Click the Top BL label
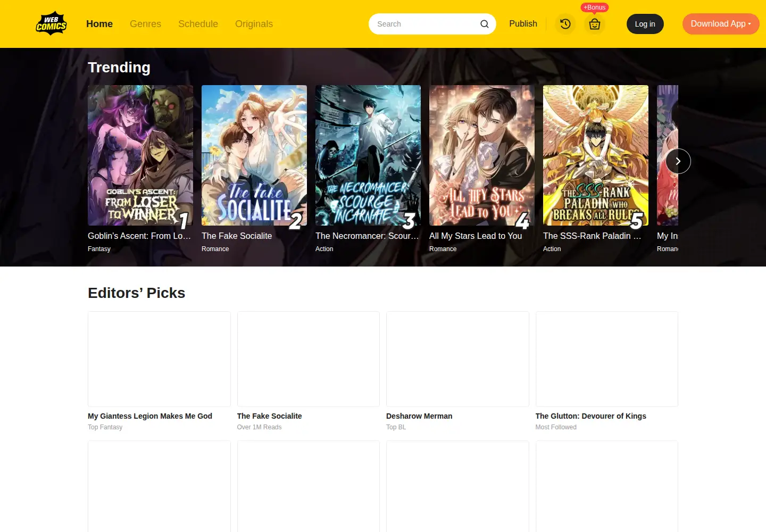The image size is (766, 532). [396, 427]
